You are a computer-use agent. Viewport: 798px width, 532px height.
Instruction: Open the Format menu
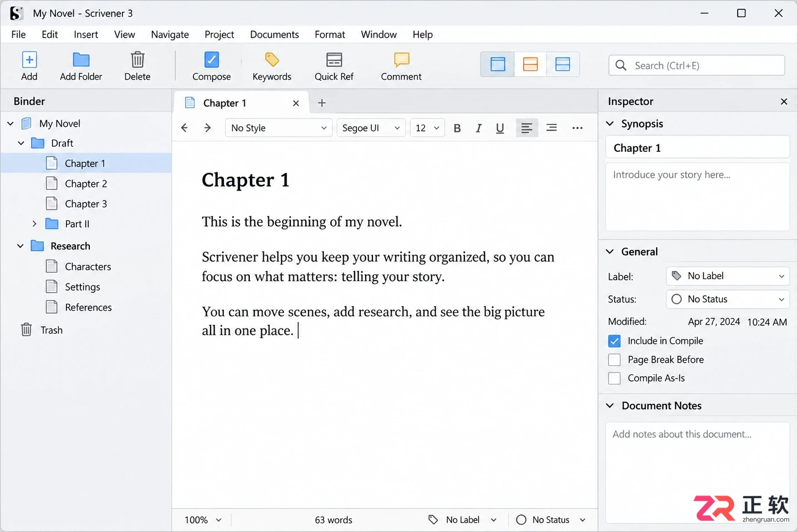[330, 34]
